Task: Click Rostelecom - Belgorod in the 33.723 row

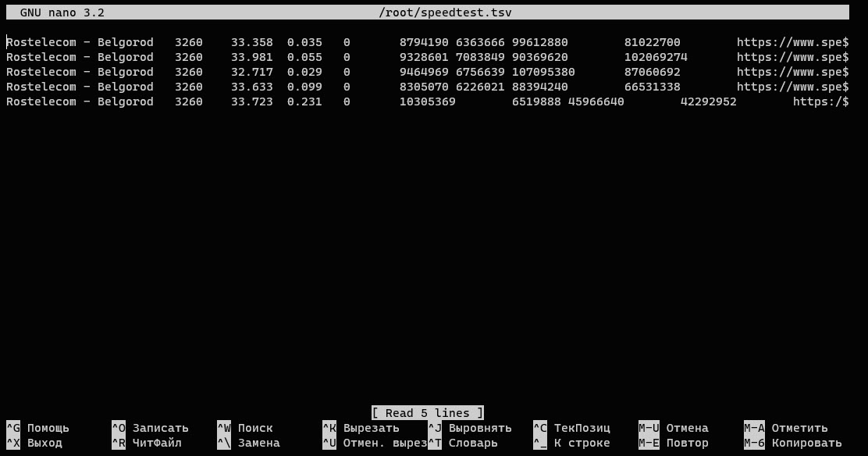Action: click(80, 102)
